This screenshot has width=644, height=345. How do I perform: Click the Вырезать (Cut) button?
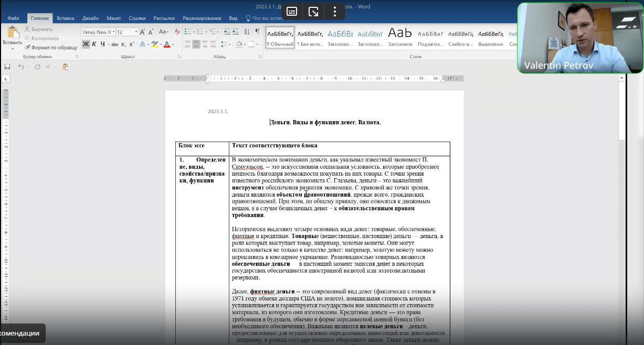pos(38,29)
